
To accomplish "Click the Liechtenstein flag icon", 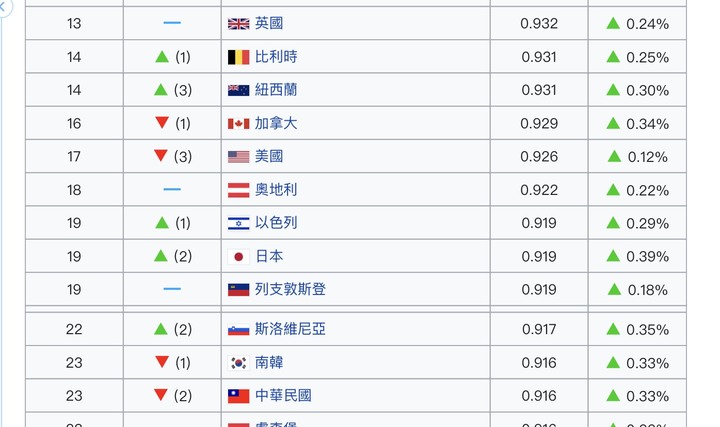I will pos(238,290).
